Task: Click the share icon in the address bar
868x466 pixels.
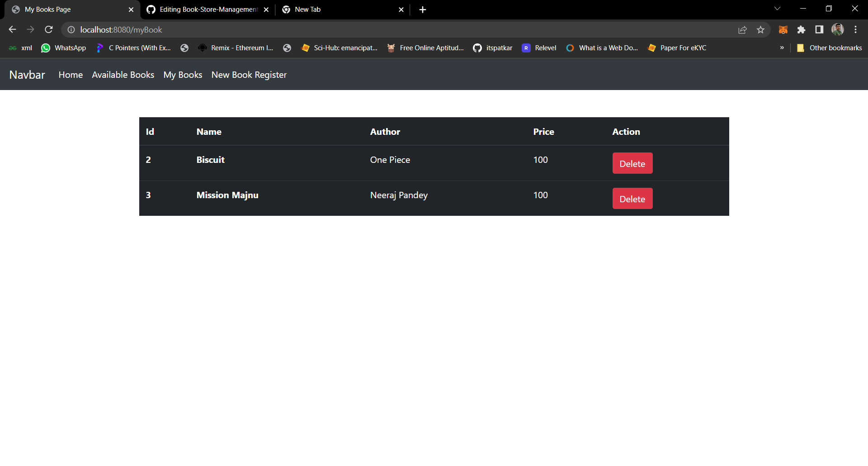Action: click(x=743, y=29)
